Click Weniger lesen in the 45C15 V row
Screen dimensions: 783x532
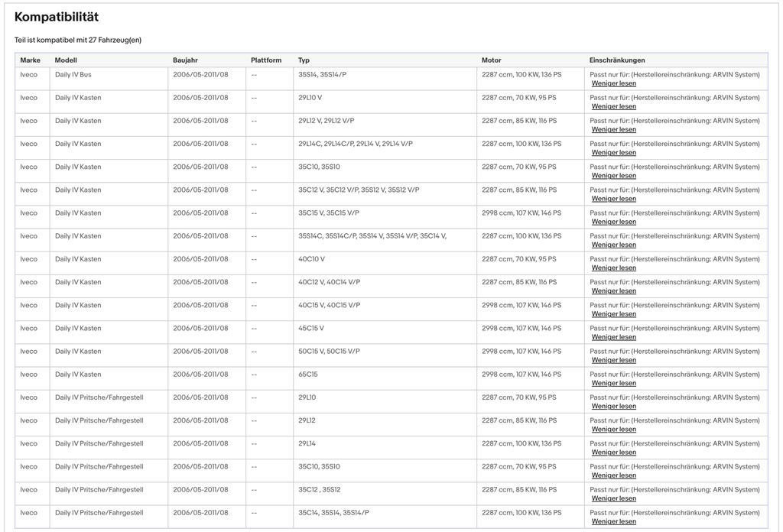pos(614,337)
